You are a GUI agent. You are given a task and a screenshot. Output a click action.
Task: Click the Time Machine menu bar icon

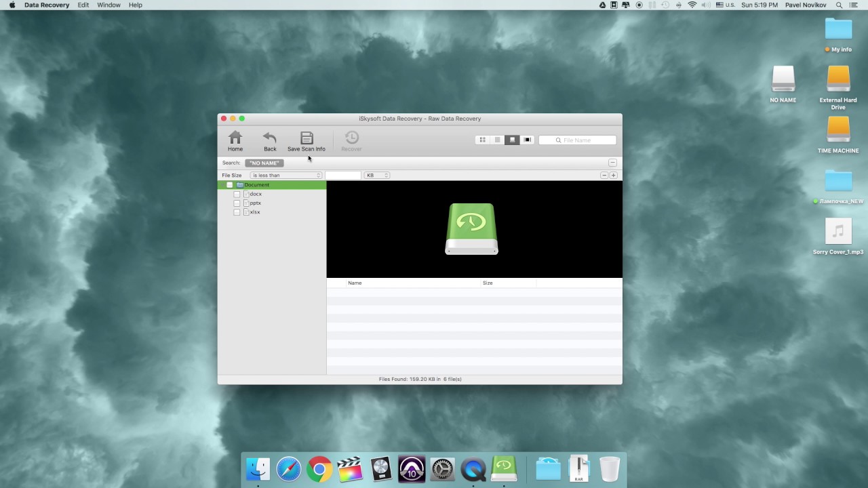point(665,5)
